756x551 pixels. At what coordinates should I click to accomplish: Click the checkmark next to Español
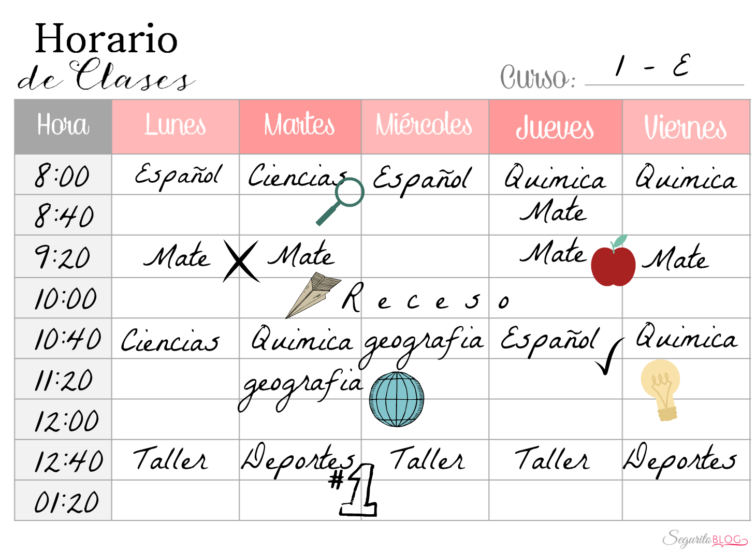click(609, 356)
